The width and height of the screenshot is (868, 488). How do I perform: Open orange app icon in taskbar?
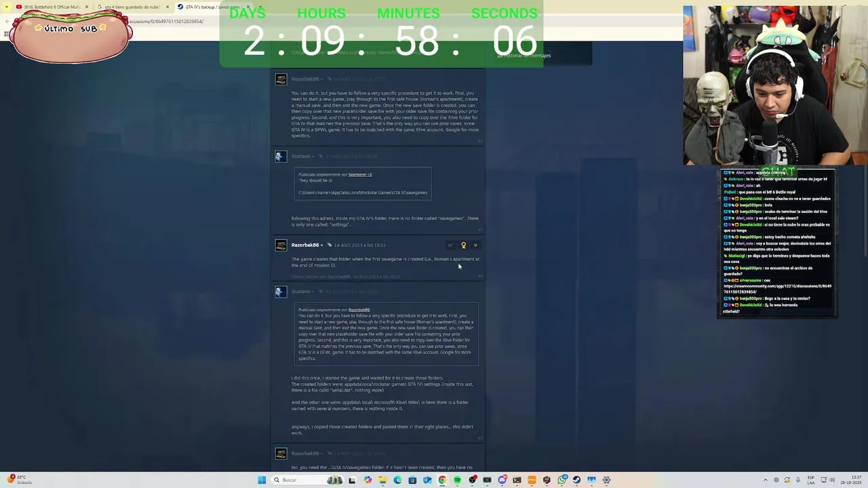point(532,480)
